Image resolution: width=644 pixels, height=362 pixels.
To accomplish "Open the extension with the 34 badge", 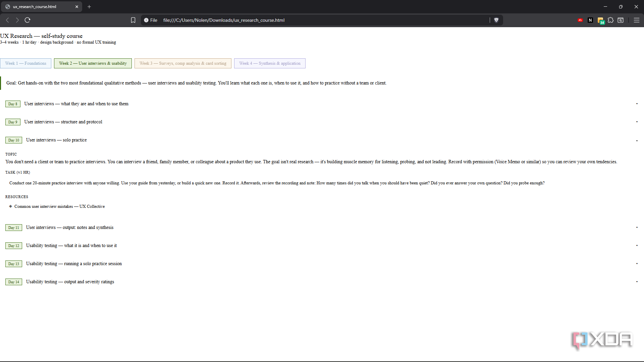I will 601,20.
